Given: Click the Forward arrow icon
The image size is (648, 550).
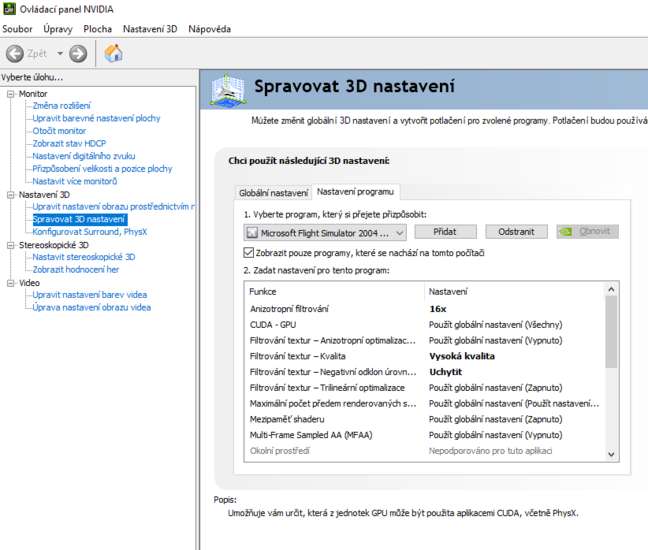Looking at the screenshot, I should (x=78, y=54).
